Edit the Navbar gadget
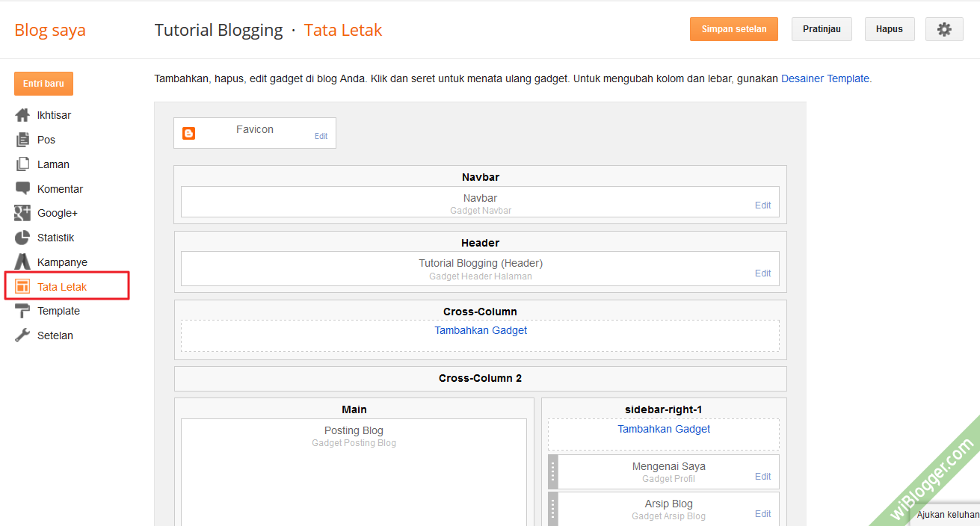Viewport: 980px width, 526px height. 762,205
